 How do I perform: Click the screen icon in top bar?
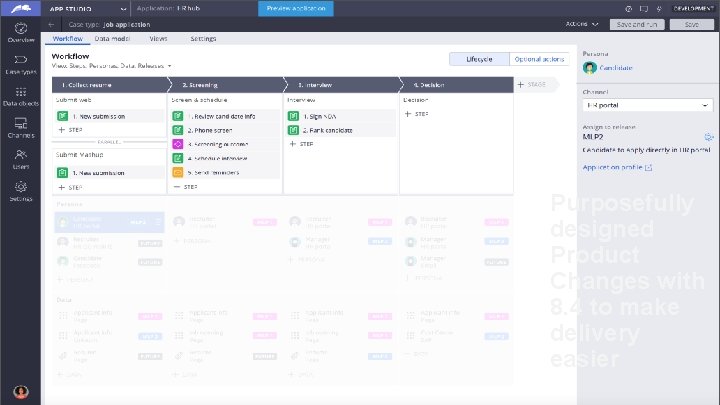pyautogui.click(x=644, y=9)
